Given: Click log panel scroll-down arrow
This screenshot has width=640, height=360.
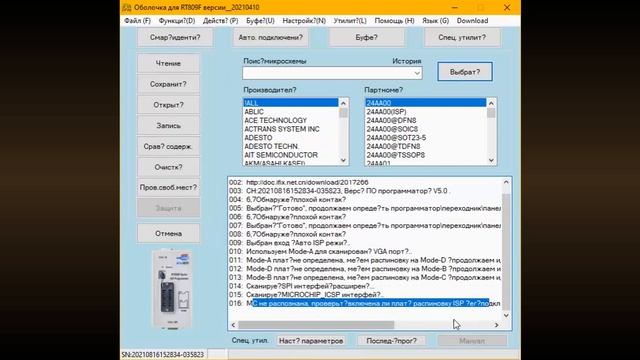Looking at the screenshot, I should (506, 315).
